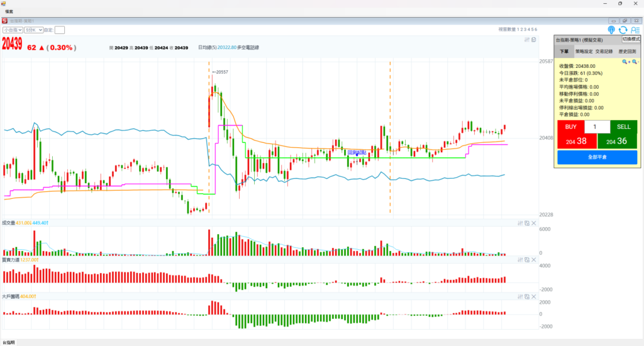
Task: Zoom out with the magnifier minus icon
Action: pos(635,62)
